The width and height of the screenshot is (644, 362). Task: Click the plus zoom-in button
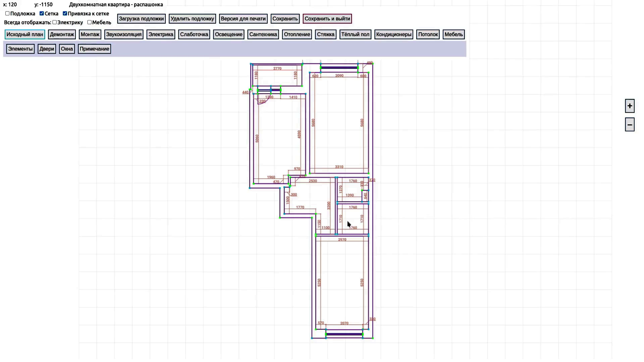[x=630, y=106]
